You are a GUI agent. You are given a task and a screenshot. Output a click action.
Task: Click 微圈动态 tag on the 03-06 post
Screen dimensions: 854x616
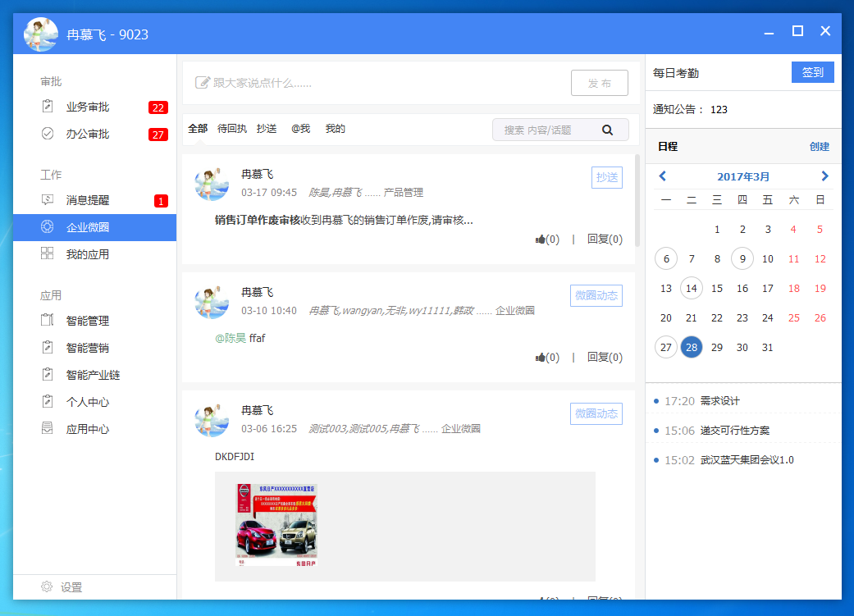tap(596, 414)
